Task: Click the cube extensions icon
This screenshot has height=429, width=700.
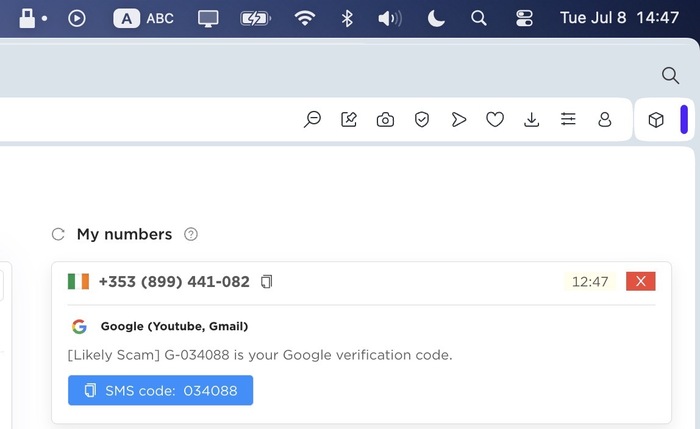Action: point(656,120)
